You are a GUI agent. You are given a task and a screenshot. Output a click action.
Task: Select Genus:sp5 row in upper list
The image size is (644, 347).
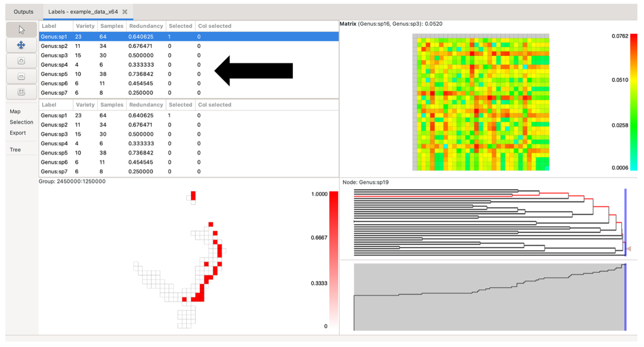(x=54, y=74)
